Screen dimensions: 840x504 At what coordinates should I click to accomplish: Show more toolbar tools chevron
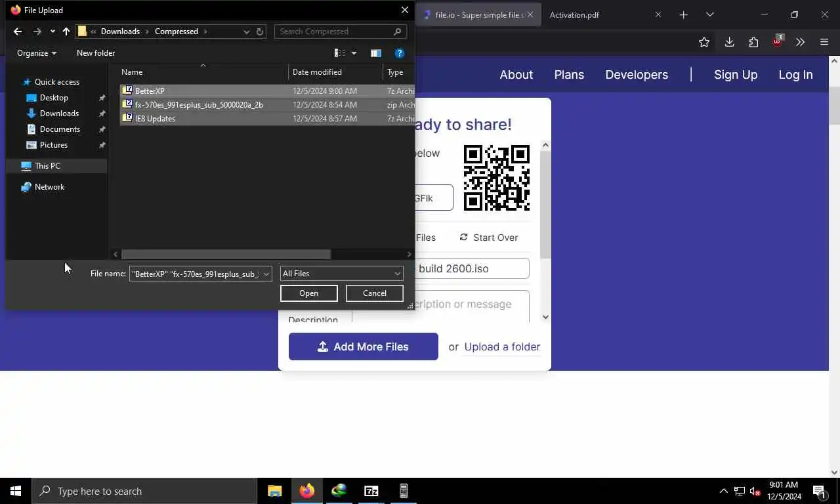coord(800,42)
